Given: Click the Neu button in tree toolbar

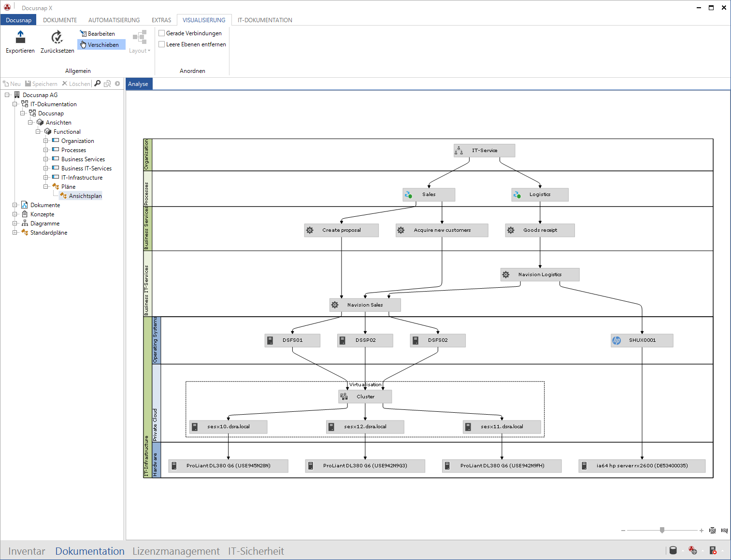Looking at the screenshot, I should pyautogui.click(x=12, y=84).
